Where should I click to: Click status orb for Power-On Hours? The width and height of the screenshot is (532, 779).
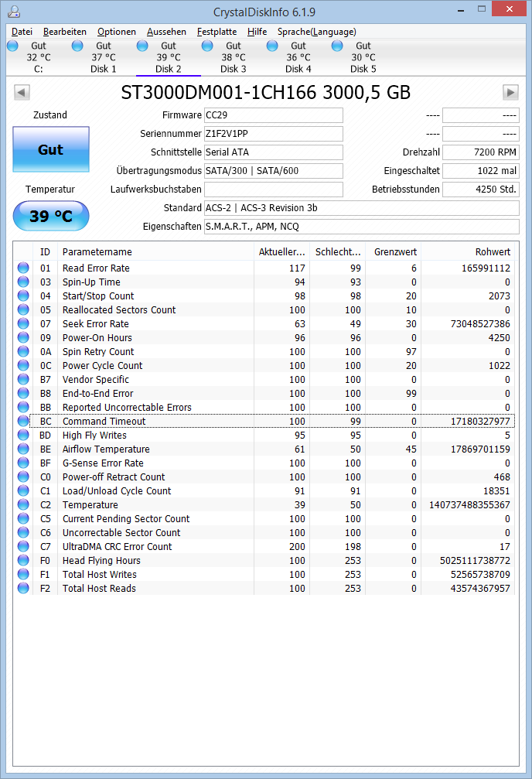click(x=23, y=337)
